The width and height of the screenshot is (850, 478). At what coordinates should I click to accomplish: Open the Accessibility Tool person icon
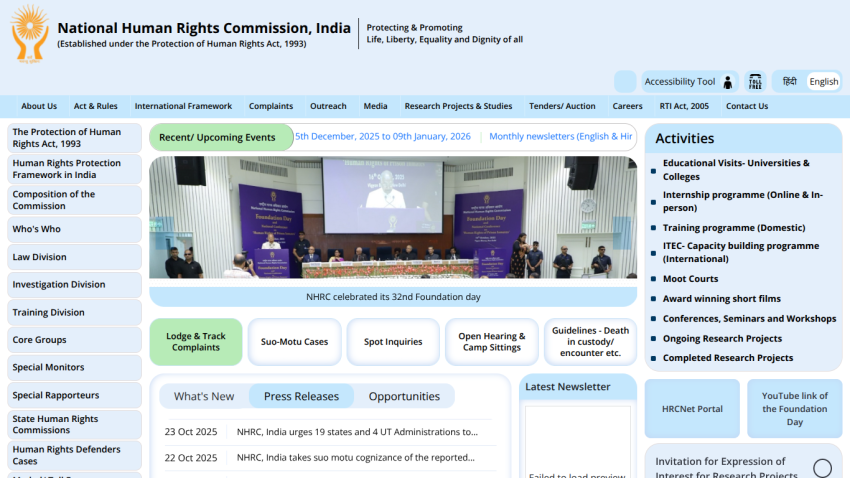click(727, 82)
